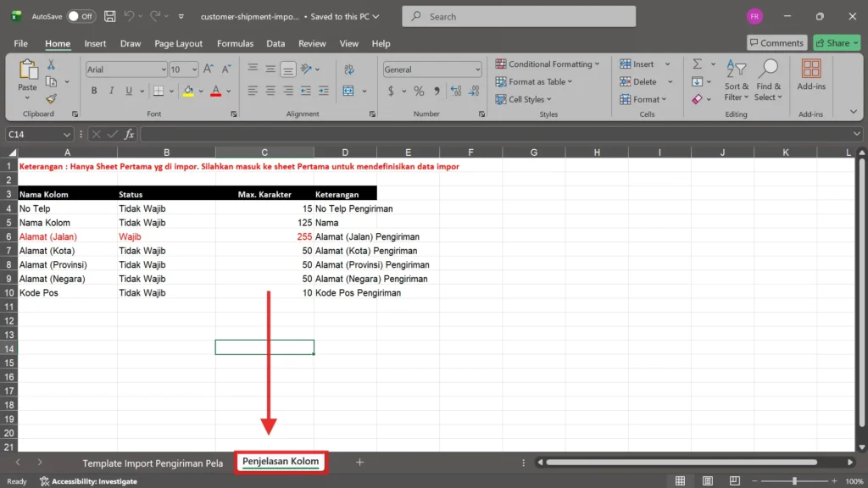Click the Orientation text-angle icon
The width and height of the screenshot is (868, 488).
pyautogui.click(x=306, y=69)
